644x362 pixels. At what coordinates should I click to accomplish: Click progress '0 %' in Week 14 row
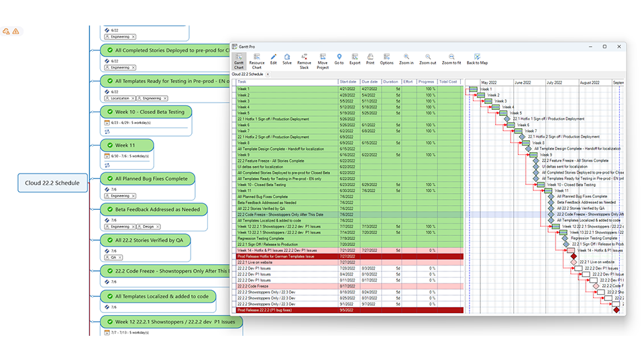(432, 250)
